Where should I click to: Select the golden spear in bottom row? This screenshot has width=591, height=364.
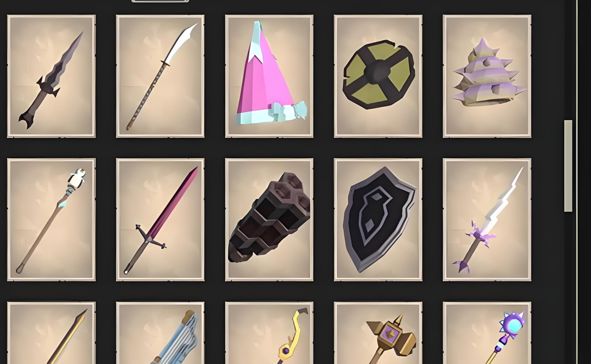[51, 333]
